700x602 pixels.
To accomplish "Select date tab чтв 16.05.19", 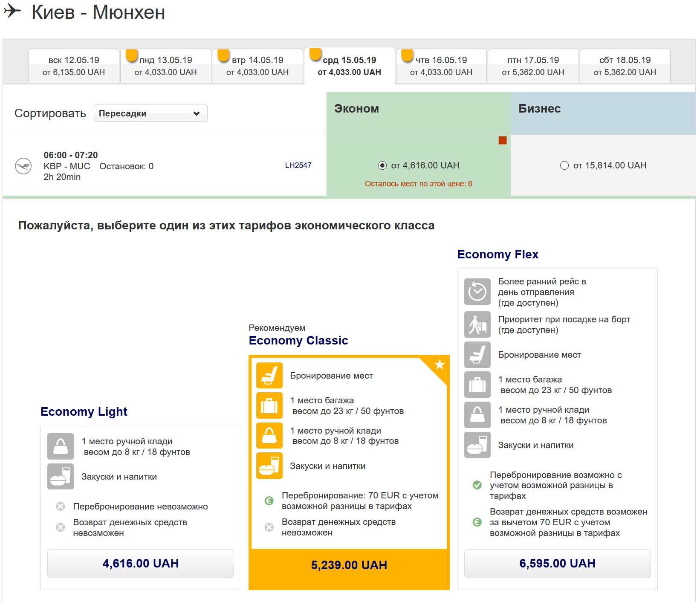I will click(x=441, y=66).
